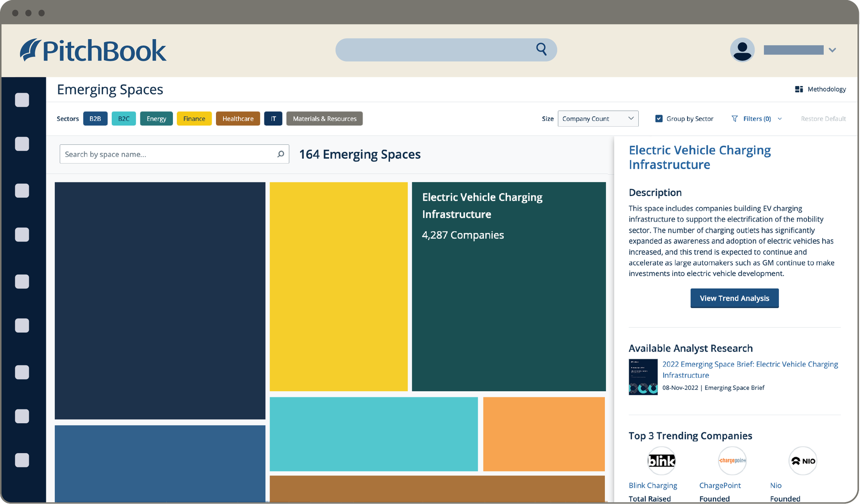
Task: Select the light teal treemap tile
Action: (374, 434)
